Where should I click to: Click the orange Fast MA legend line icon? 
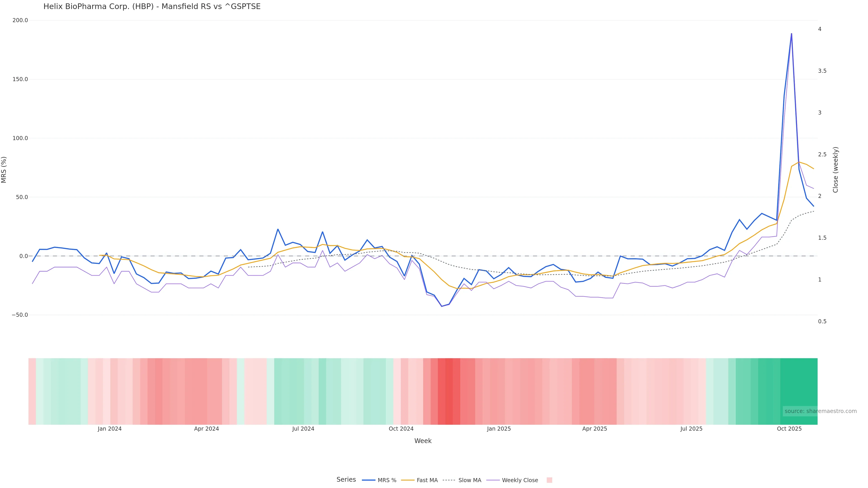(408, 480)
